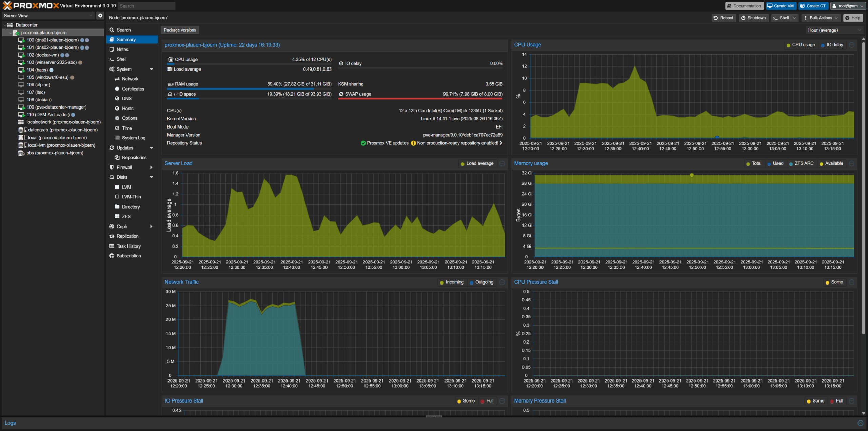
Task: Open the node Search menu item
Action: point(132,30)
